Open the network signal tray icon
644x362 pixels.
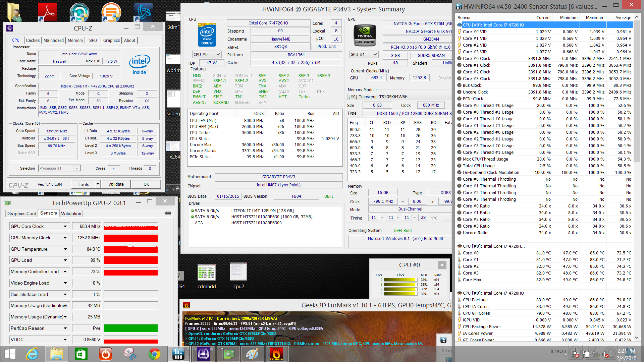(x=595, y=354)
